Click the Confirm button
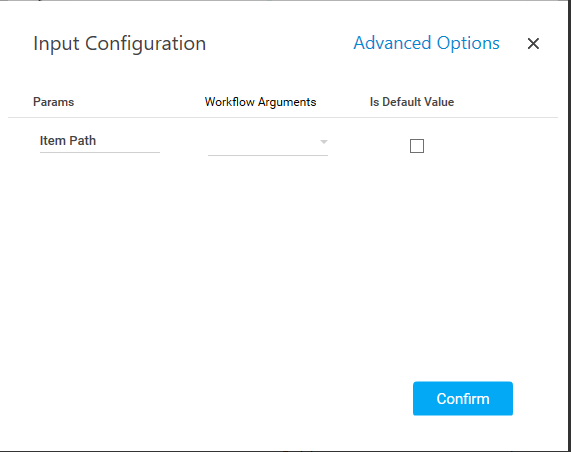Image resolution: width=571 pixels, height=452 pixels. [462, 398]
